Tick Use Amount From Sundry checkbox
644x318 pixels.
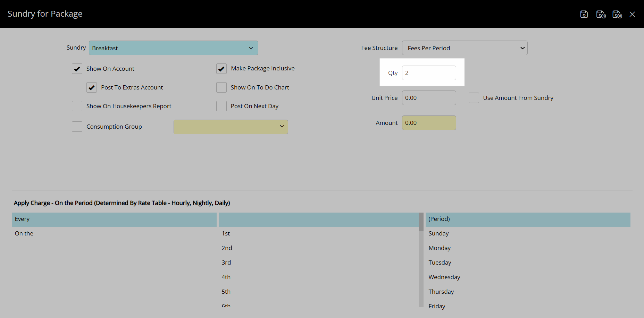(x=474, y=98)
